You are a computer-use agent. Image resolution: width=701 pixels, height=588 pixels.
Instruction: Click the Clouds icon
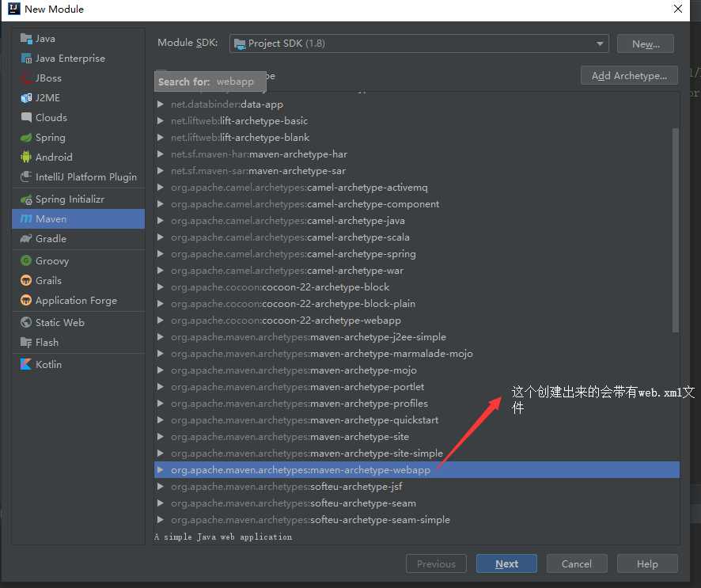26,117
